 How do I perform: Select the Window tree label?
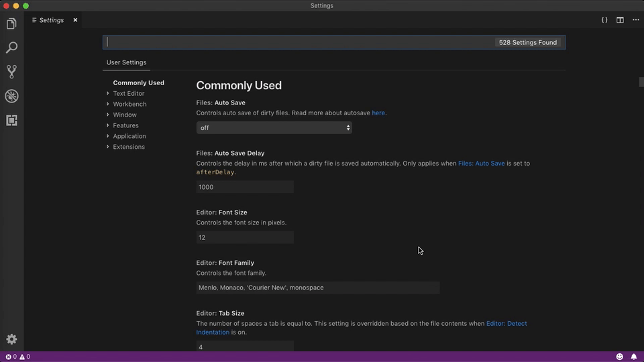[125, 115]
